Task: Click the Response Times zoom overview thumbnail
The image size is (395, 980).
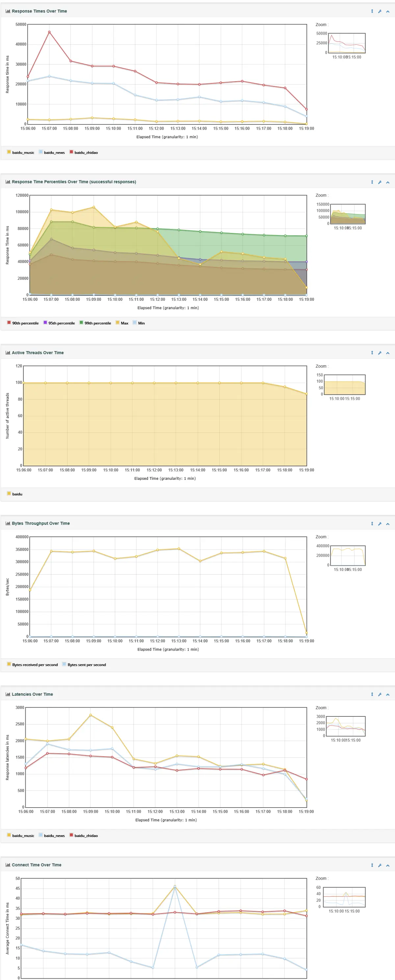Action: point(347,43)
